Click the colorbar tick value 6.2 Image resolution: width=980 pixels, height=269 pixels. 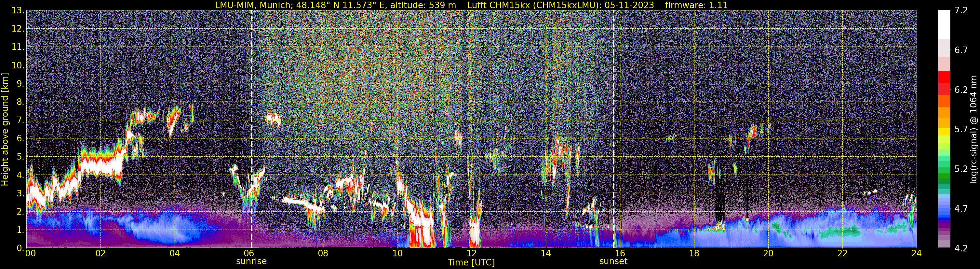[x=961, y=90]
